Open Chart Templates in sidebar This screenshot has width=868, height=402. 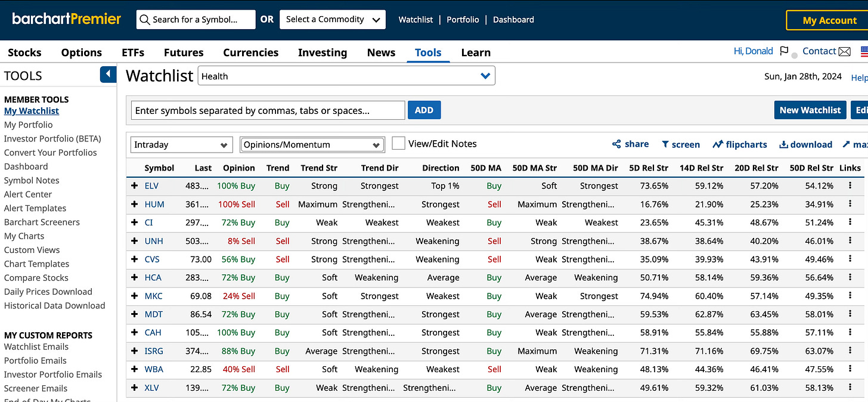(36, 264)
